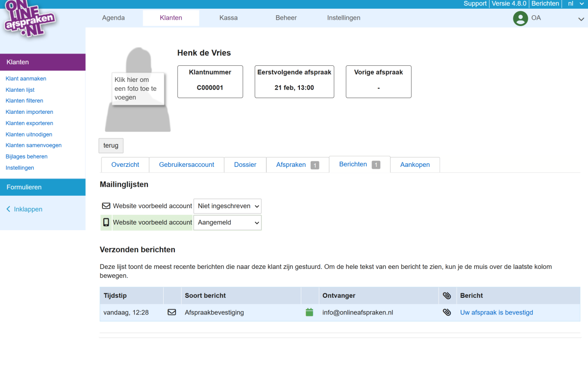Click the envelope icon in the Afspraakbevestiging row

click(x=171, y=312)
